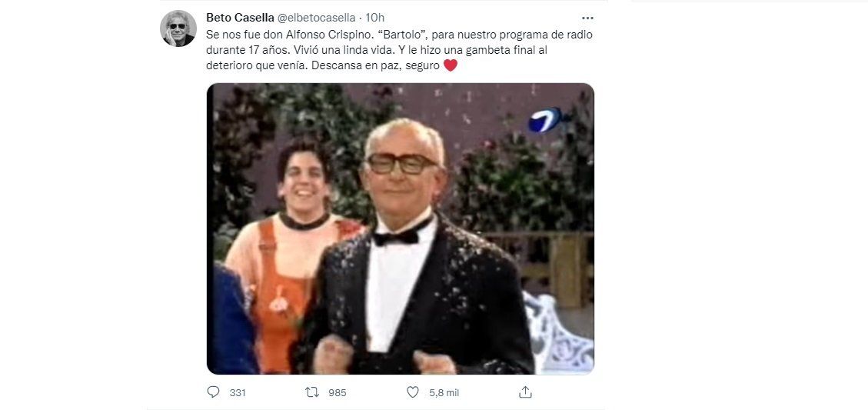The image size is (868, 410).
Task: Click the 331 replies count
Action: [x=238, y=393]
